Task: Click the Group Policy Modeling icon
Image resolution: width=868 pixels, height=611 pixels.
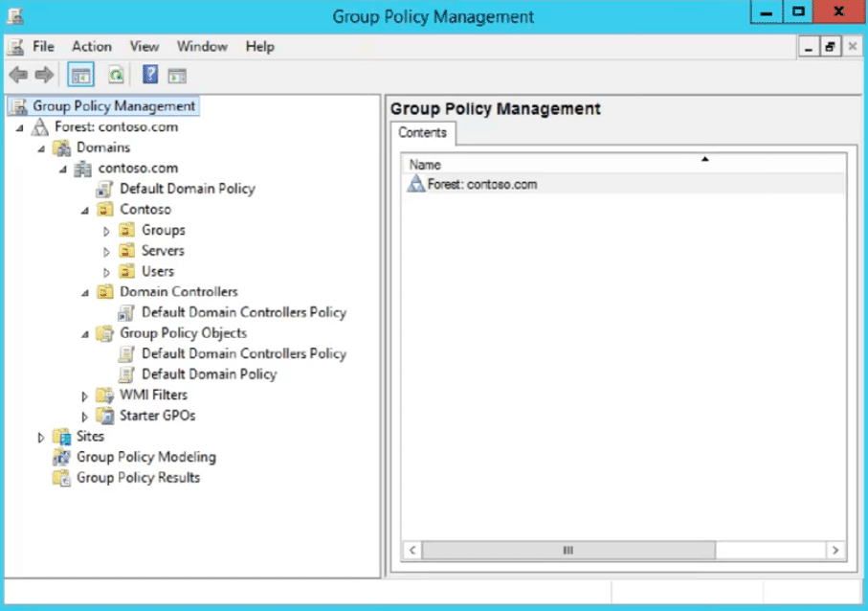Action: [x=61, y=457]
